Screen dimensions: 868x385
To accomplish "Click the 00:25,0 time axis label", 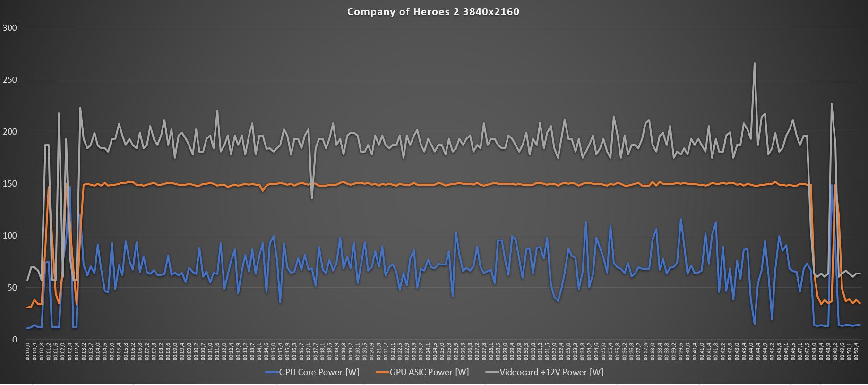I will tap(442, 353).
